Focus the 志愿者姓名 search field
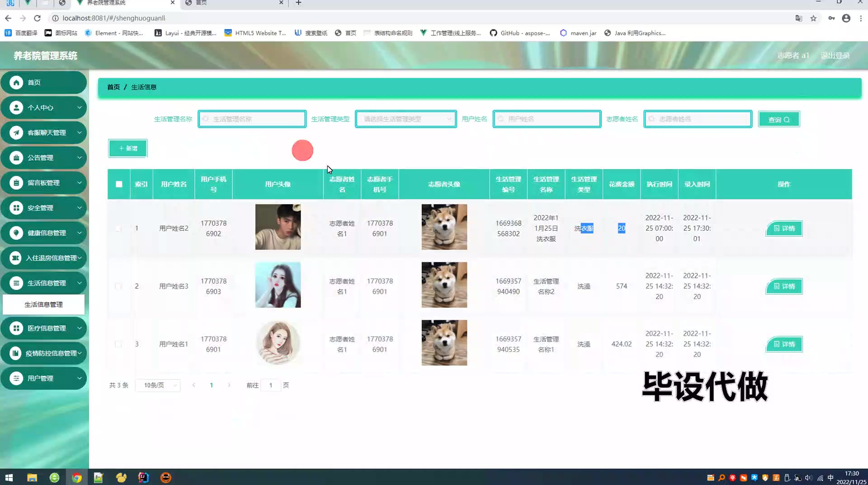The height and width of the screenshot is (485, 868). tap(698, 119)
